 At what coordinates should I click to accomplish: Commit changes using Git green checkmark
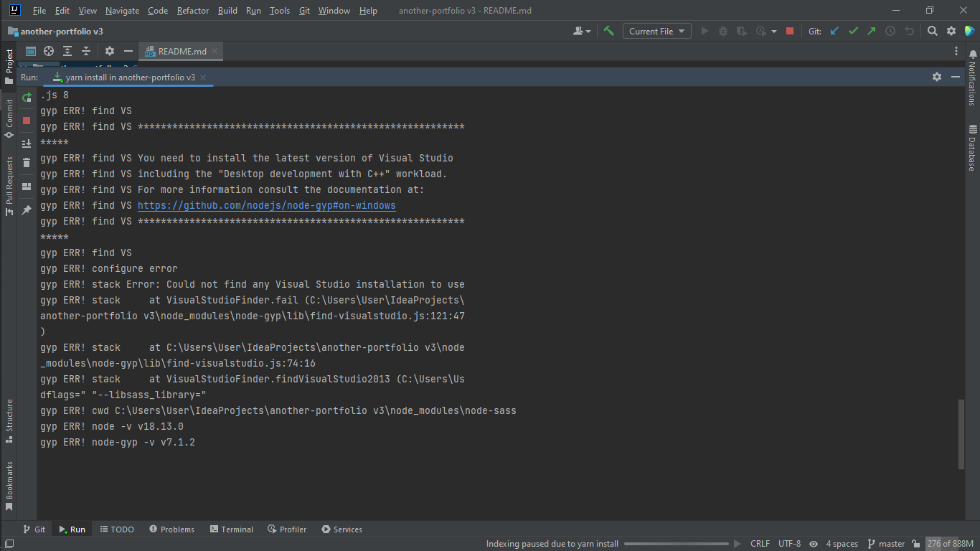click(x=853, y=31)
